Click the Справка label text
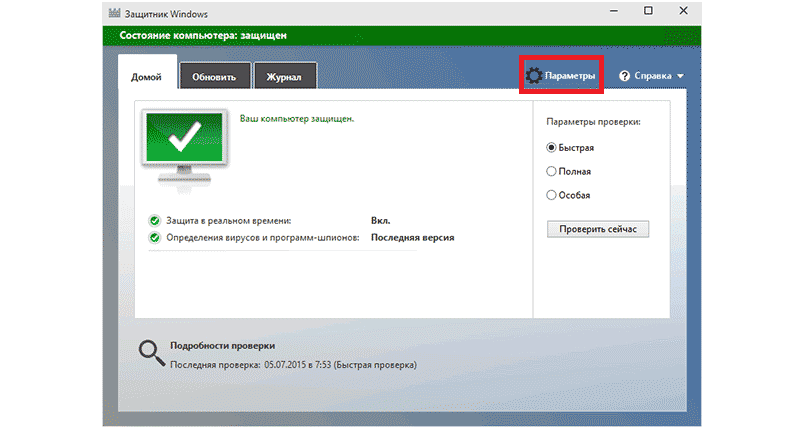 tap(653, 75)
